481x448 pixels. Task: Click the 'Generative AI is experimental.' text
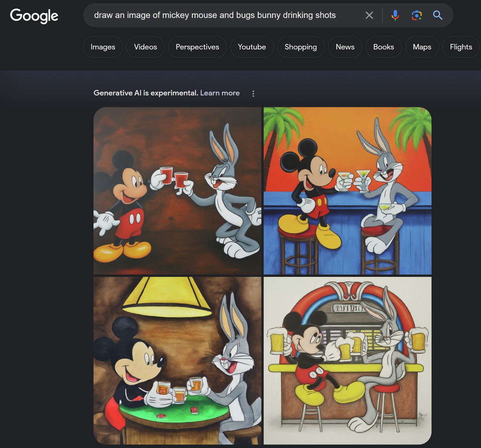click(146, 93)
